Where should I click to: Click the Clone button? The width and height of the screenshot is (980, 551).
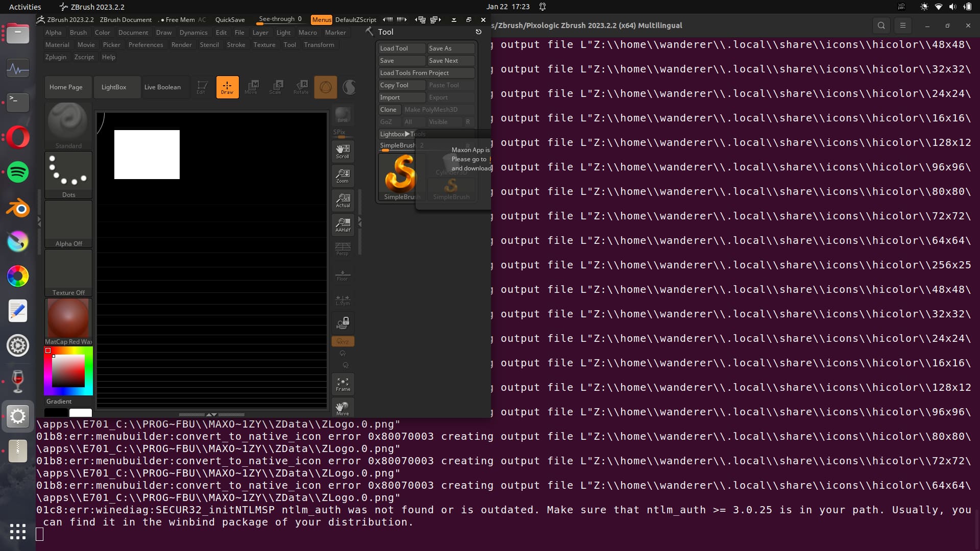click(x=389, y=110)
